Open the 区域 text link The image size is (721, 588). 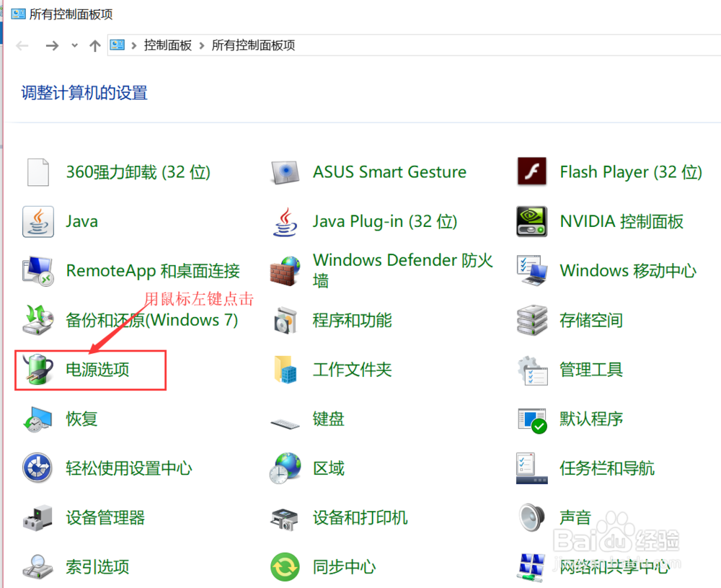[328, 468]
